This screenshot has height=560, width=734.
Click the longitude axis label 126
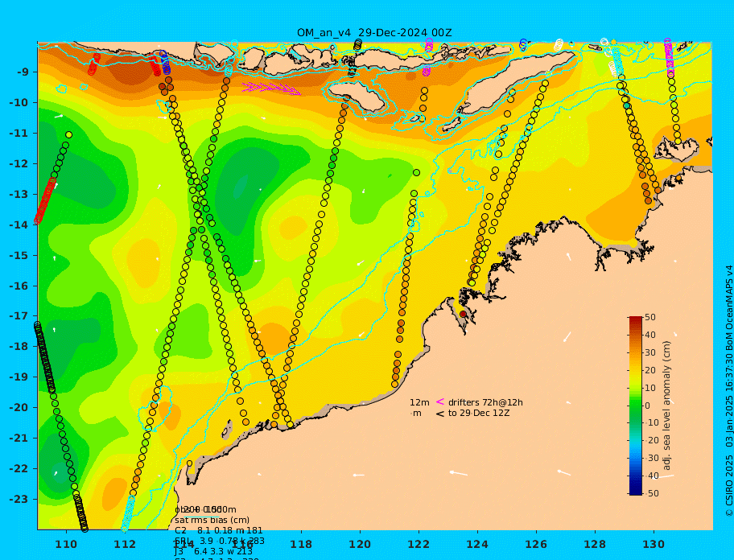(536, 544)
